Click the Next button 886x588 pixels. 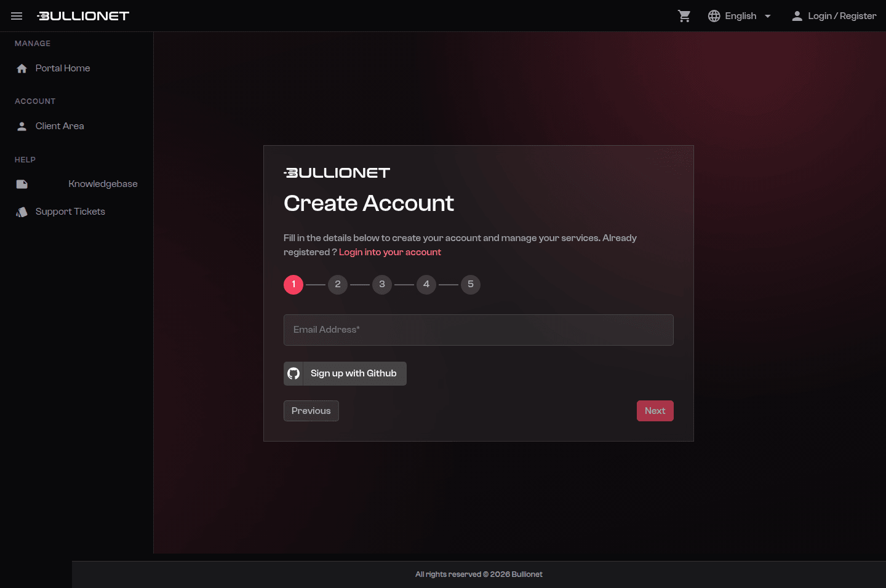coord(655,411)
